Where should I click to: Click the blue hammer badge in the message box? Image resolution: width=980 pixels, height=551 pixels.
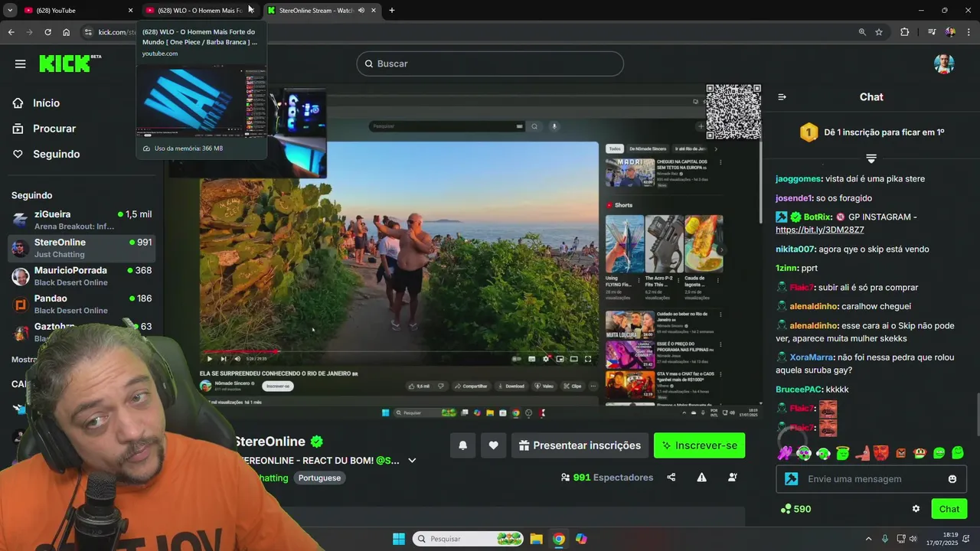792,479
